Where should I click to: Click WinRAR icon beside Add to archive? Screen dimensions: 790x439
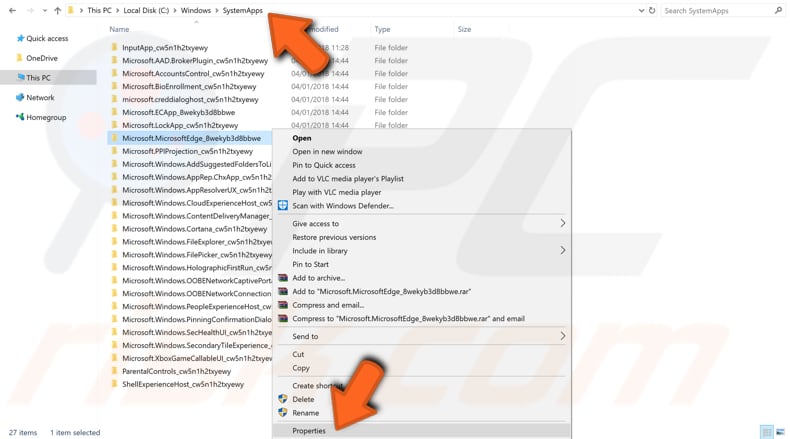tap(283, 278)
